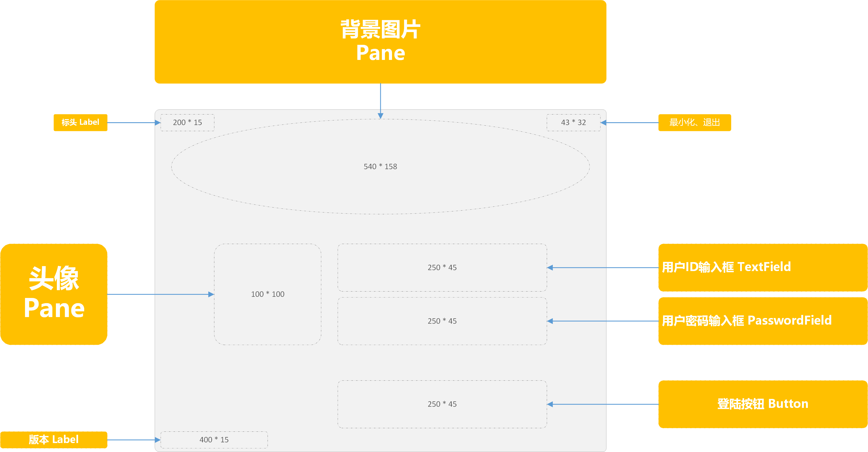Click the arrowhead pointing at the ellipse

click(x=380, y=116)
